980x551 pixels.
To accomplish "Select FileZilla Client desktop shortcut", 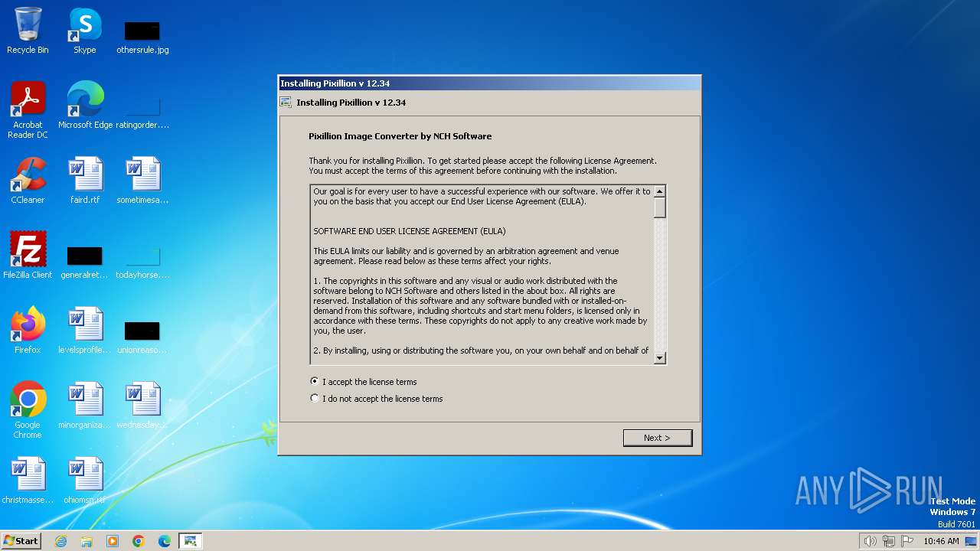I will click(28, 256).
